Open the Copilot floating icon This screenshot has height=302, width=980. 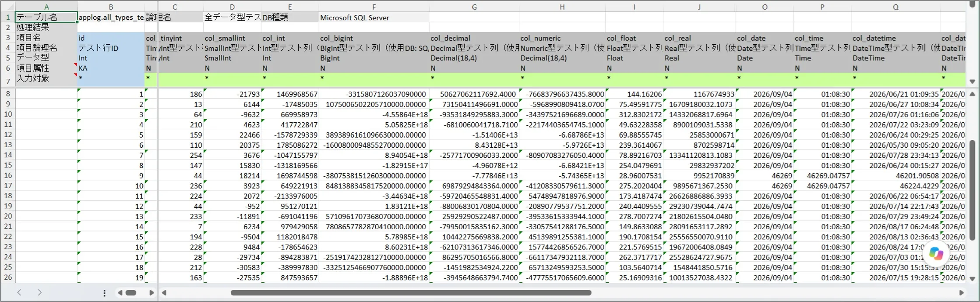[x=936, y=253]
